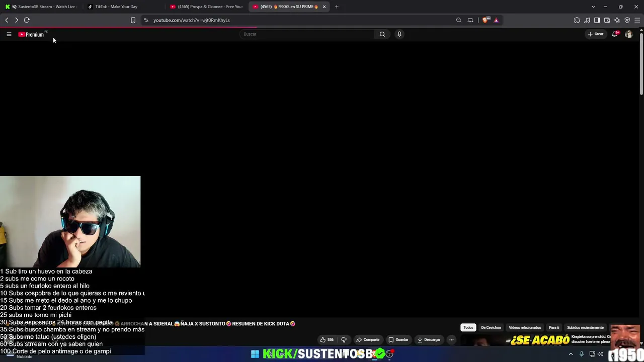Click the youtube.com URL address field
Viewport: 644px width, 362px height.
(x=191, y=20)
